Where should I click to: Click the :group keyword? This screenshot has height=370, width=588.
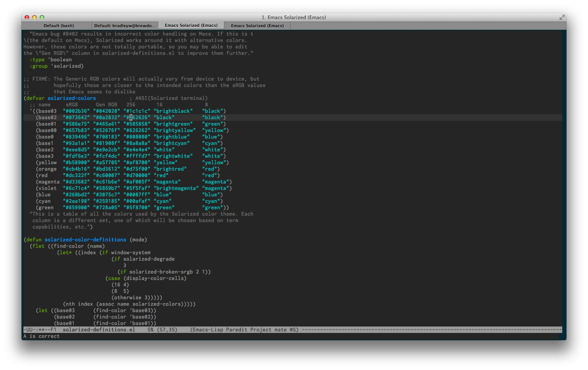(x=39, y=66)
